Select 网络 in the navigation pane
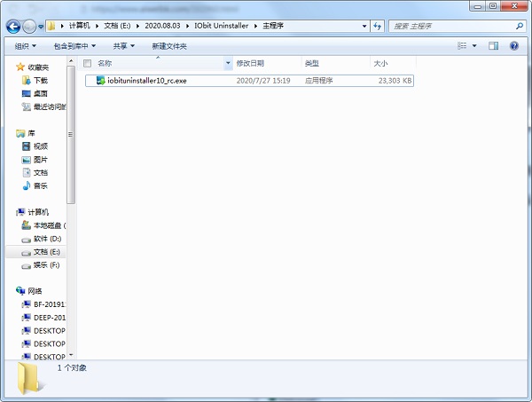Viewport: 532px width, 402px height. pos(35,291)
